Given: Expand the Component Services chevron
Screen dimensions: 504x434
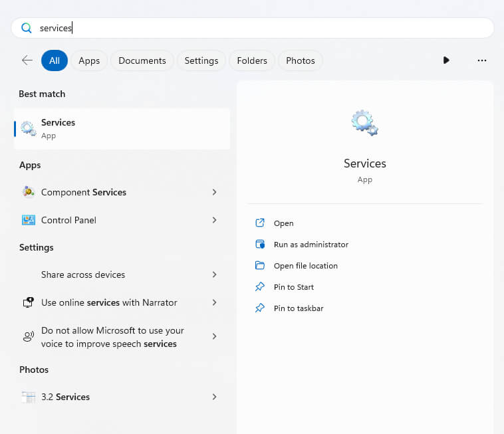Looking at the screenshot, I should 214,192.
